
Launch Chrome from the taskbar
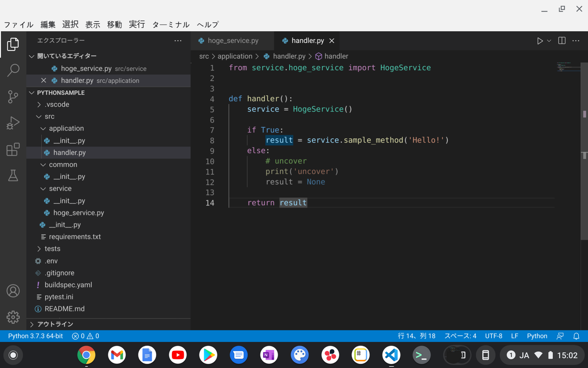(x=86, y=355)
